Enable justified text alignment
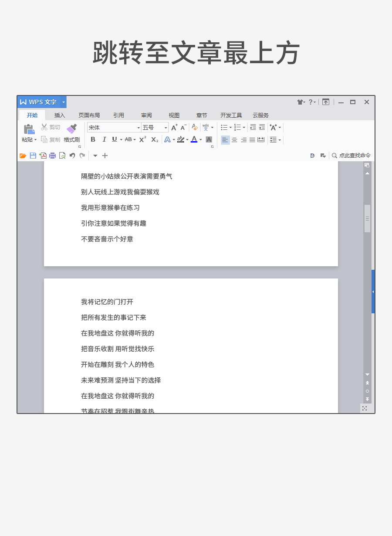The image size is (392, 536). coord(253,139)
